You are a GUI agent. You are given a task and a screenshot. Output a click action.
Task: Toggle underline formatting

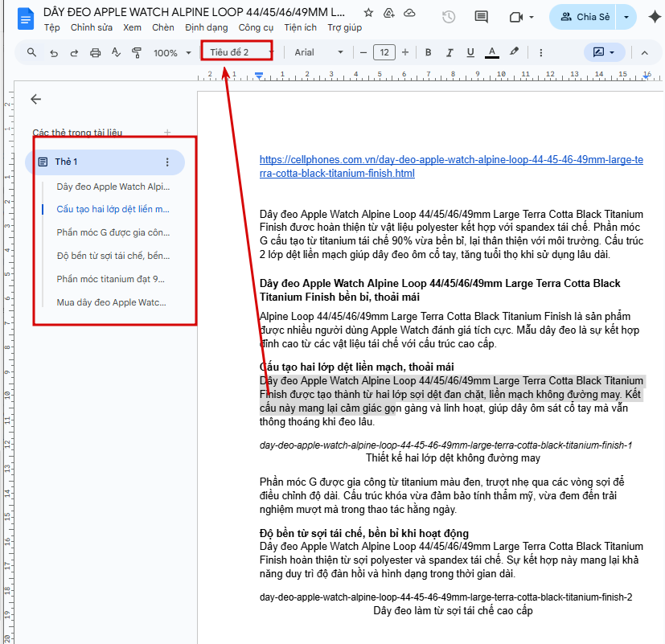coord(470,52)
